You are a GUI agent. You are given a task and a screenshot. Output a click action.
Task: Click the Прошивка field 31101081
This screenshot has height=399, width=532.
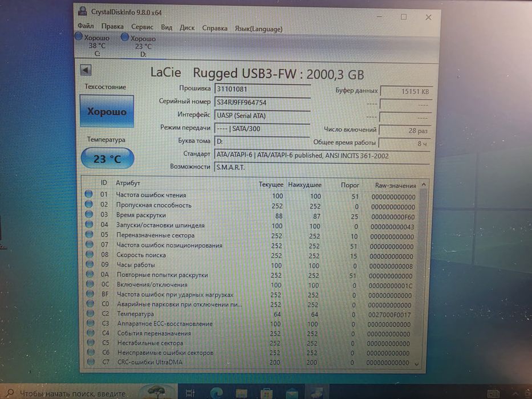pos(263,89)
